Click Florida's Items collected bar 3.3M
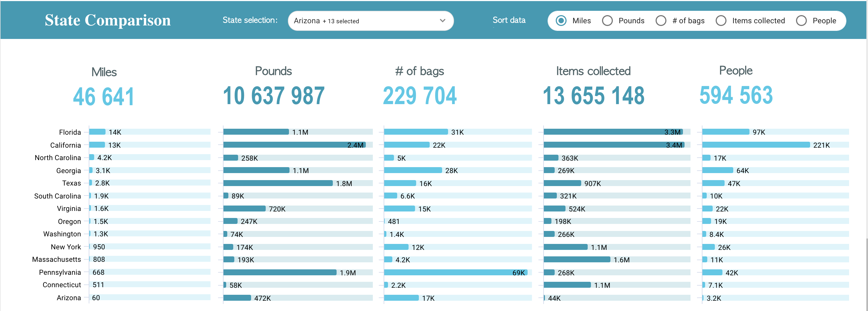 613,132
